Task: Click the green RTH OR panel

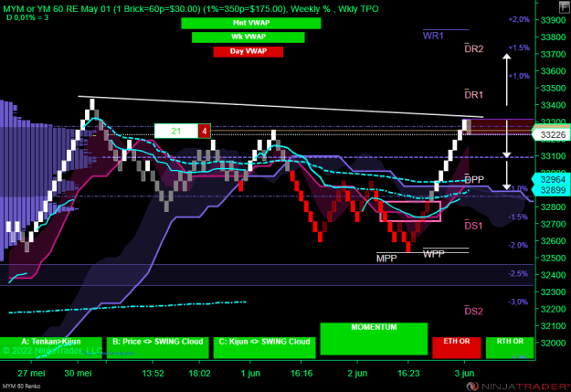Action: pyautogui.click(x=510, y=347)
